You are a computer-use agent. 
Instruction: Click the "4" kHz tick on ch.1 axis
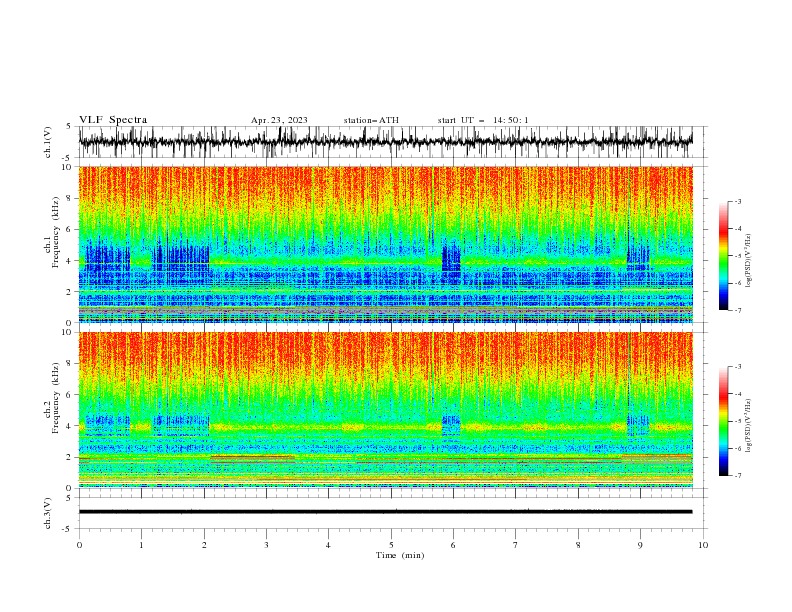(x=69, y=261)
